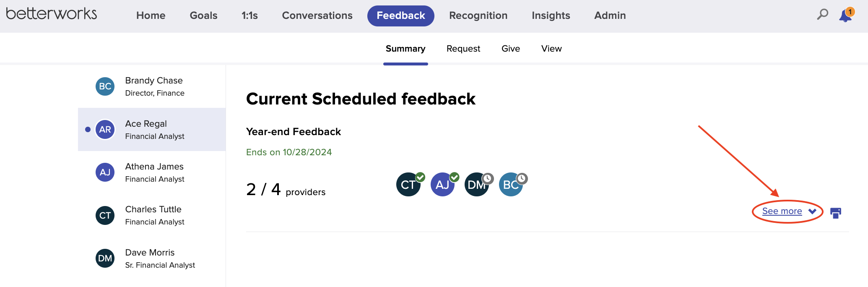868x287 pixels.
Task: Select Athena James in the people list
Action: (x=152, y=172)
